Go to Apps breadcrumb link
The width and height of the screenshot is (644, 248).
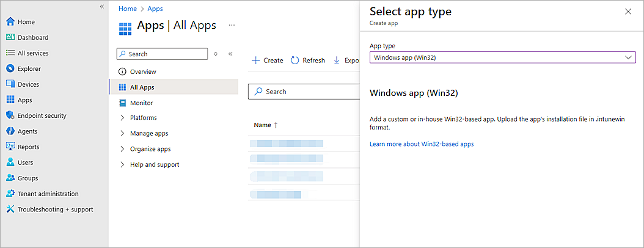coord(155,9)
